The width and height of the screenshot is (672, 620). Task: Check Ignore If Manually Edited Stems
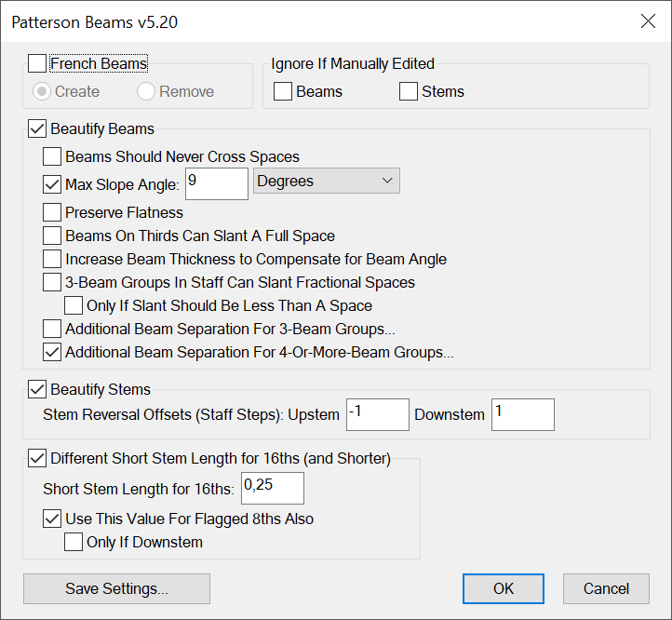[408, 91]
